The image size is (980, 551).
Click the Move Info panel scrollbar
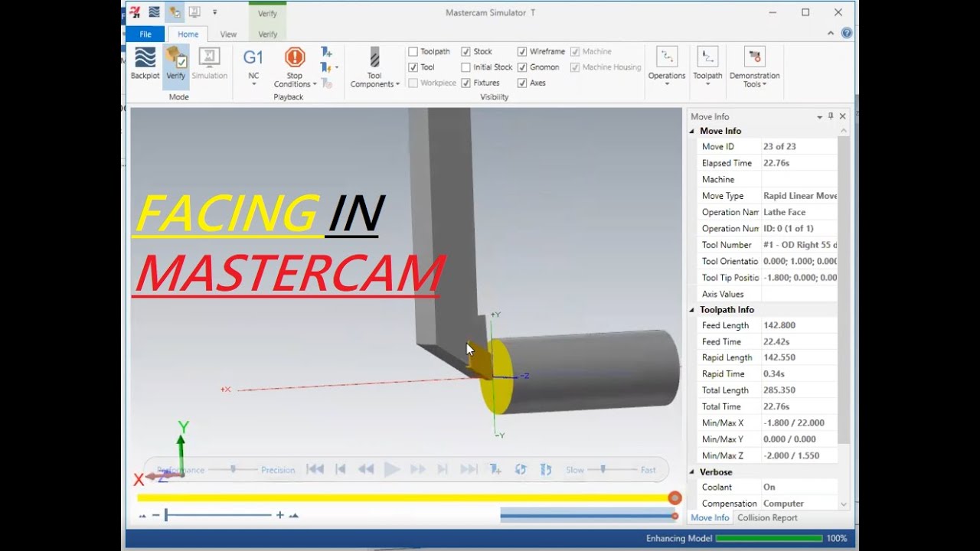click(844, 291)
